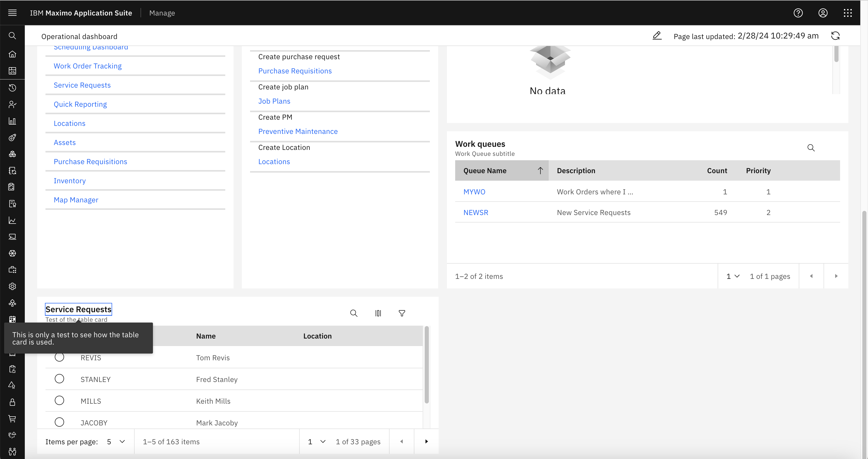Refresh the dashboard with the reload icon

point(835,36)
